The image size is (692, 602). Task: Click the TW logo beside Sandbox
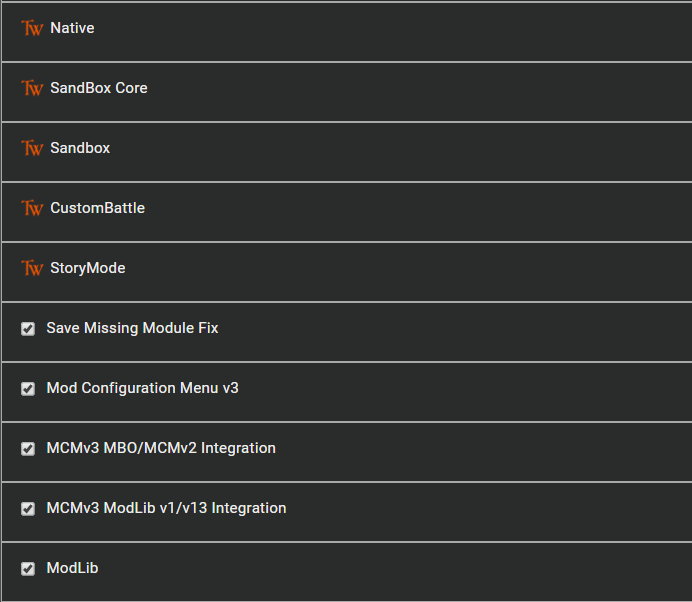click(32, 149)
